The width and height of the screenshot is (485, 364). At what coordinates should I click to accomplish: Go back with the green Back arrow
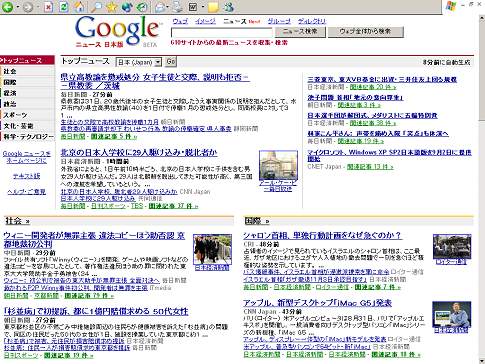(x=7, y=7)
